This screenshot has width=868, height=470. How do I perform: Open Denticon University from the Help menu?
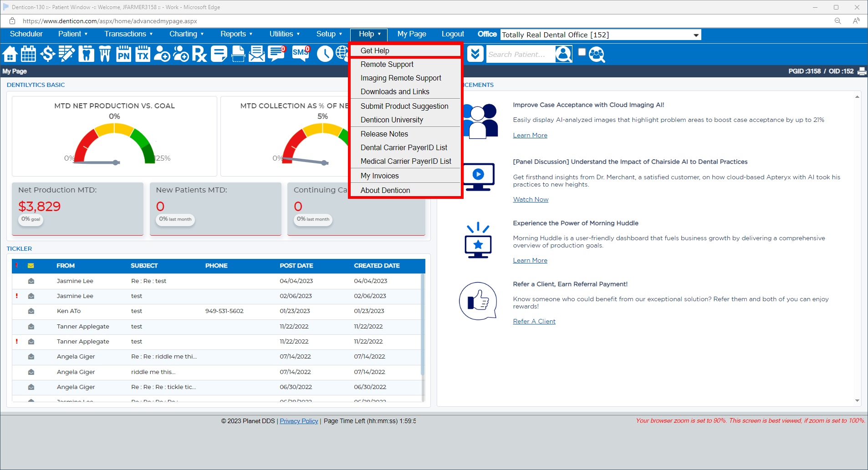click(391, 120)
